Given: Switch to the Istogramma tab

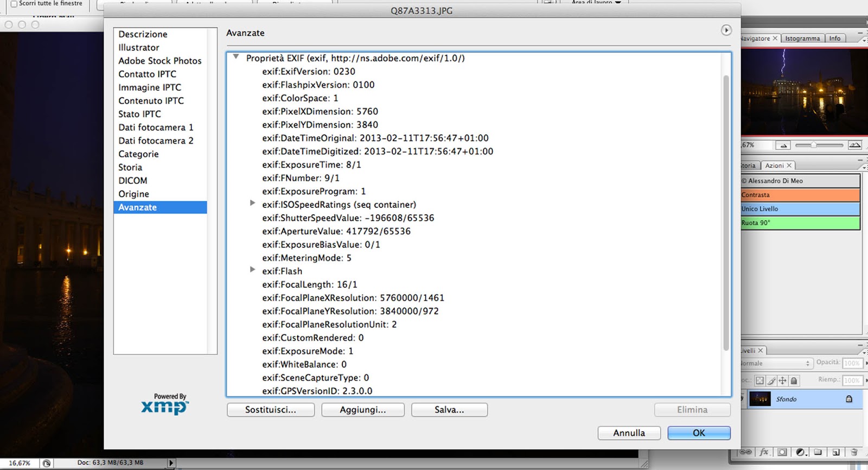Looking at the screenshot, I should (802, 39).
